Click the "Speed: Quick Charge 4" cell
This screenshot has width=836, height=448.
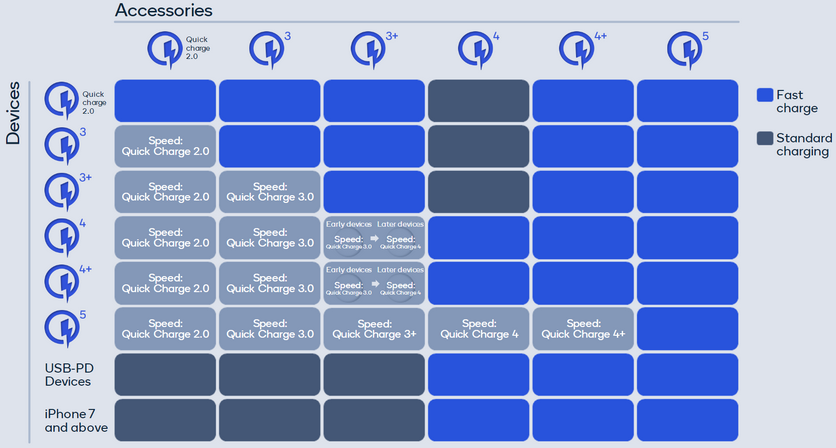click(479, 329)
